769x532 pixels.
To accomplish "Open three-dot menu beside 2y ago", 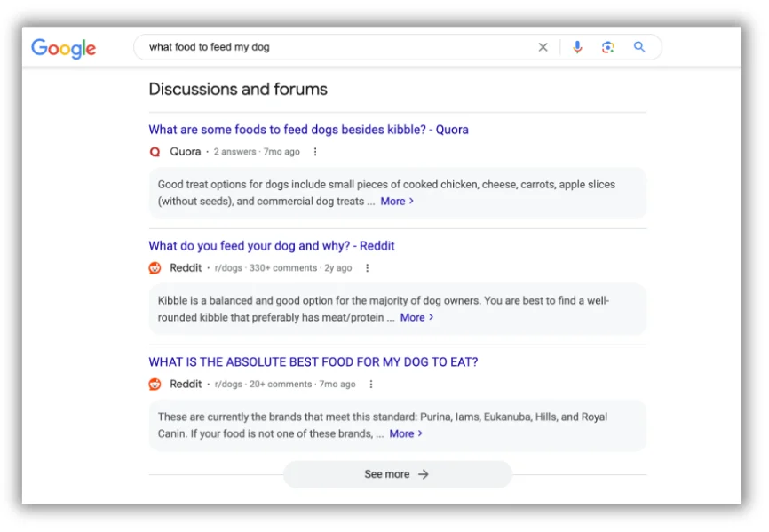I will click(x=368, y=268).
